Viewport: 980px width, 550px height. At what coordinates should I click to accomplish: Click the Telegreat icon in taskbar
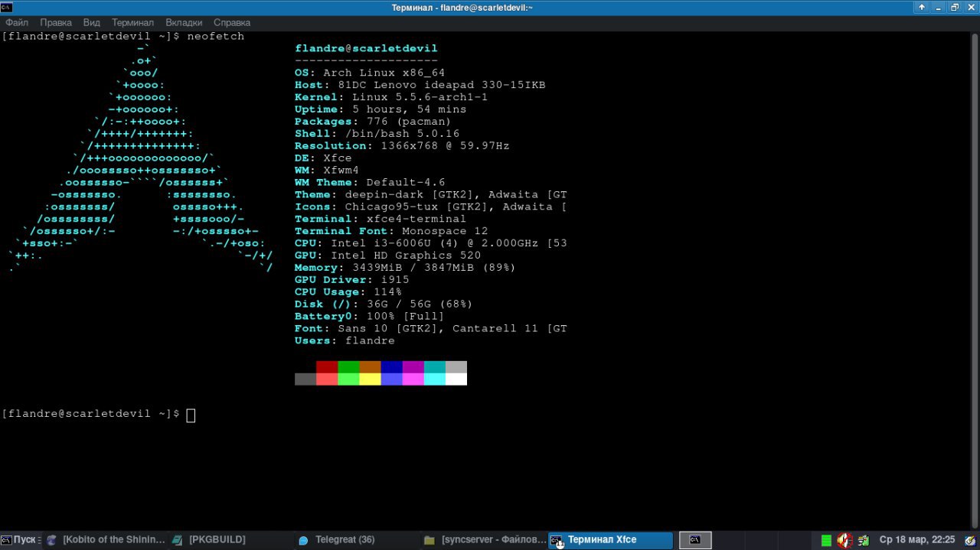point(303,540)
